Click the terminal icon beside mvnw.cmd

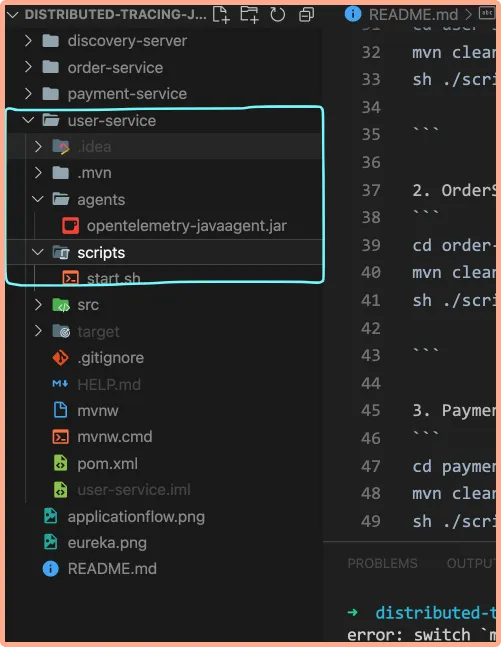[x=61, y=437]
